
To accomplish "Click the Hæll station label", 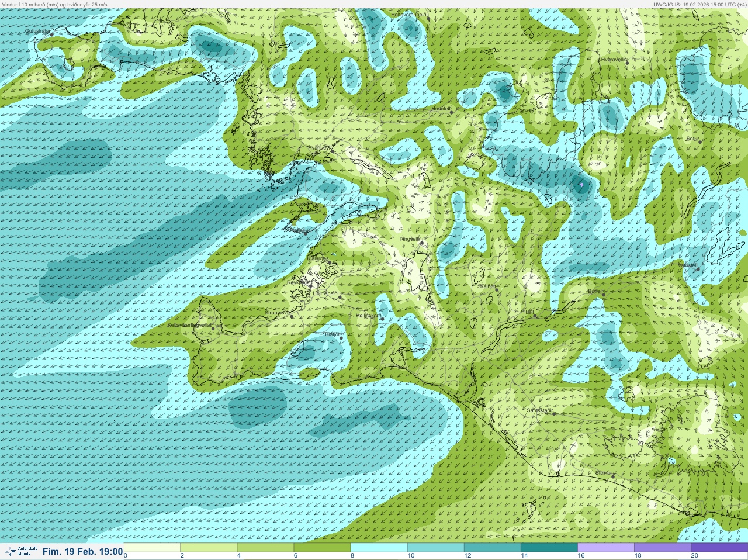I will coord(529,312).
